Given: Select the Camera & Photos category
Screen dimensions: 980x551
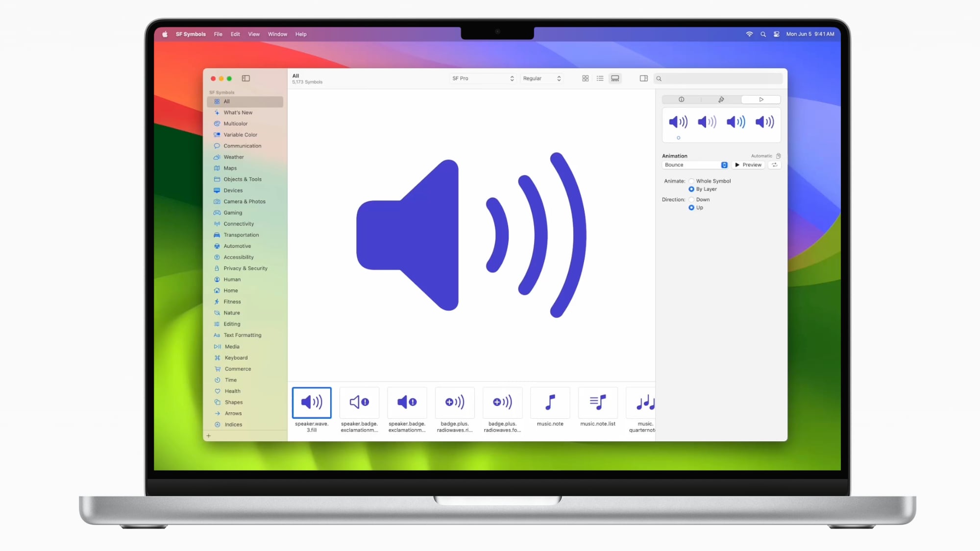Looking at the screenshot, I should point(245,201).
